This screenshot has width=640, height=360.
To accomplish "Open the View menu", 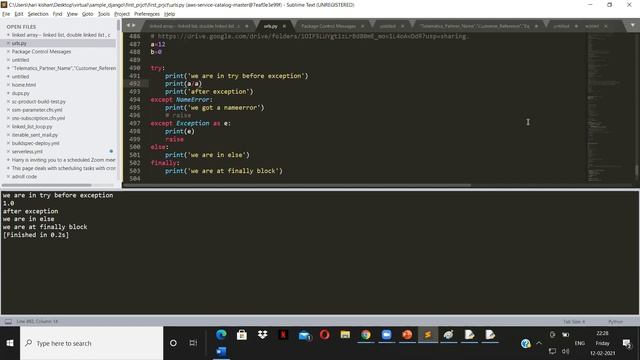I will tap(72, 14).
